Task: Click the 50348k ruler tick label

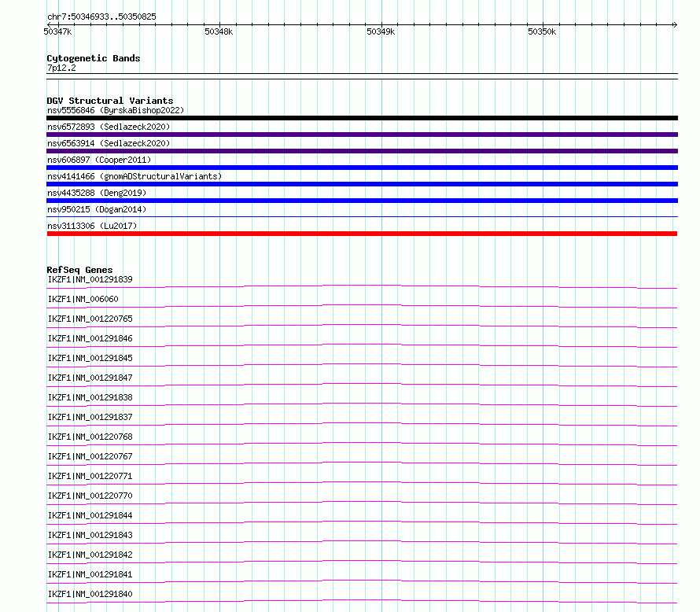Action: [x=219, y=31]
